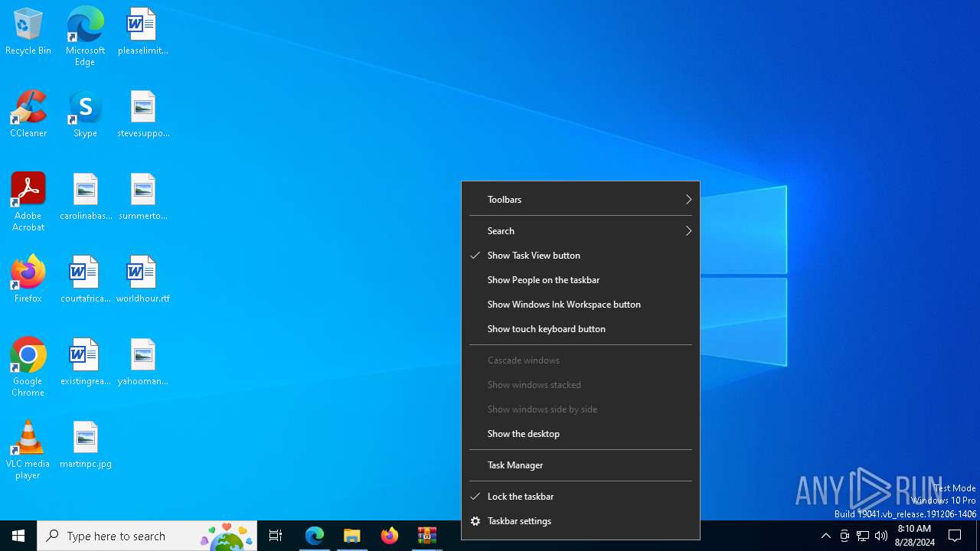Select the pleaselimit Word document icon
Screen dimensions: 980x551
(x=142, y=32)
